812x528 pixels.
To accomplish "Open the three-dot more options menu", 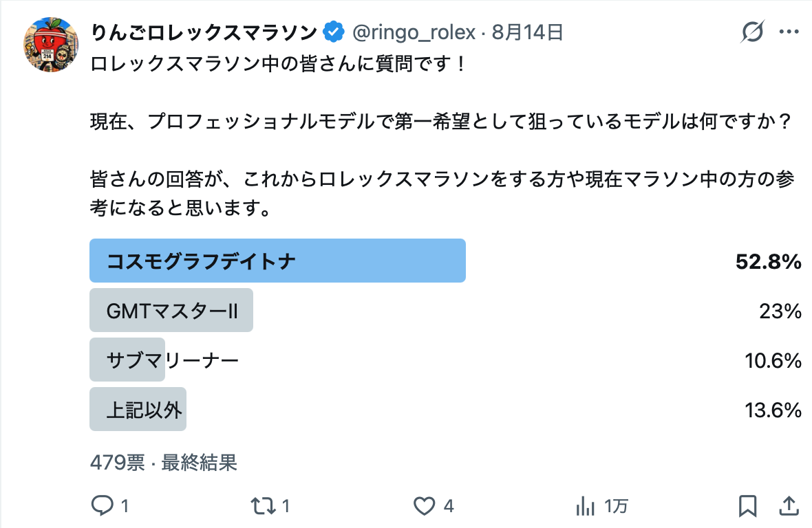I will pyautogui.click(x=789, y=32).
